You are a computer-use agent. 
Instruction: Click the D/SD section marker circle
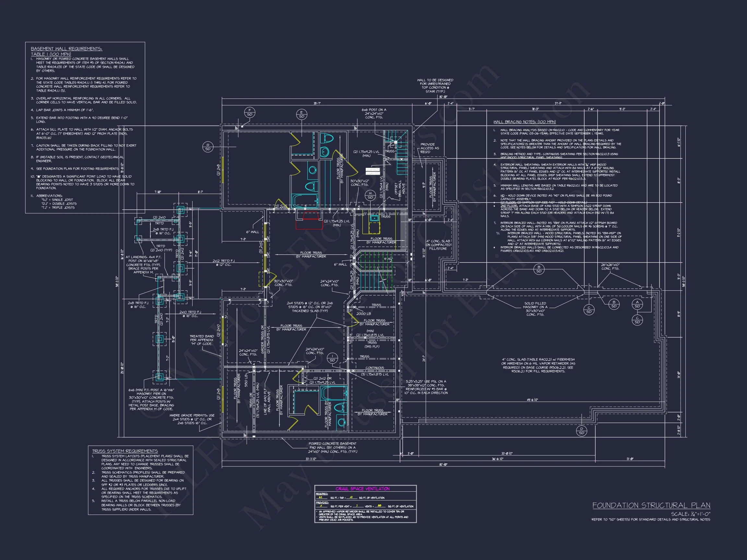582,431
